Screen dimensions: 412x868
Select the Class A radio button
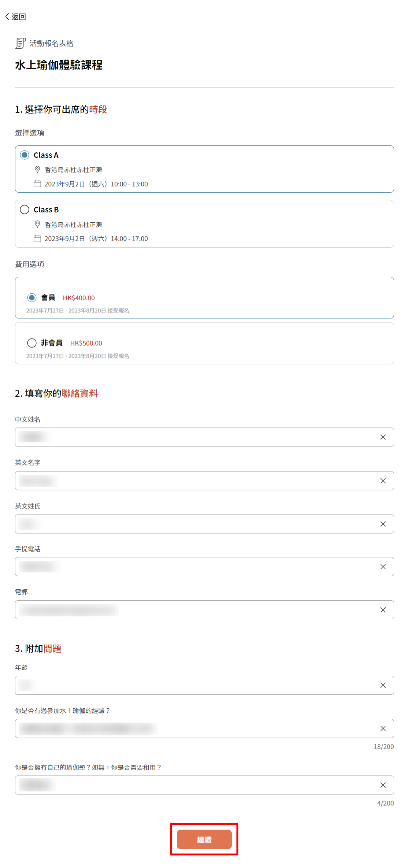pos(25,155)
